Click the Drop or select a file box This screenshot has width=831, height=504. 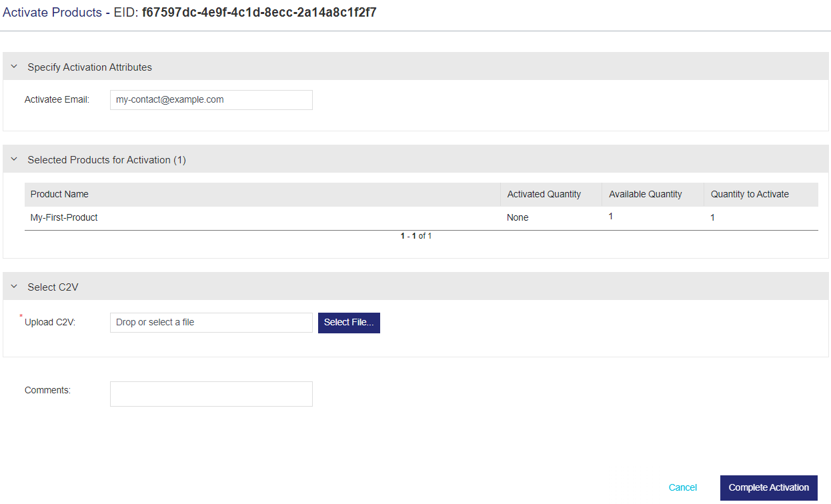point(211,323)
